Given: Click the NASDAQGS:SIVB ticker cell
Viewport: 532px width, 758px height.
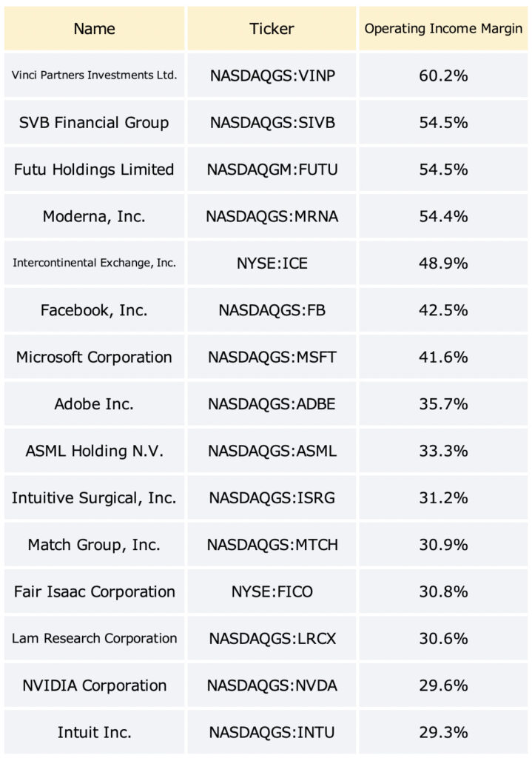Looking at the screenshot, I should [x=272, y=122].
